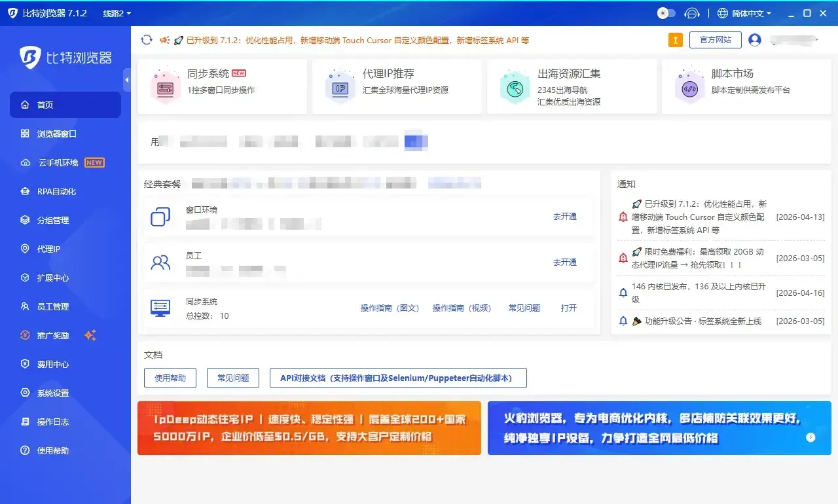
Task: Click the user avatar at top right
Action: (755, 40)
